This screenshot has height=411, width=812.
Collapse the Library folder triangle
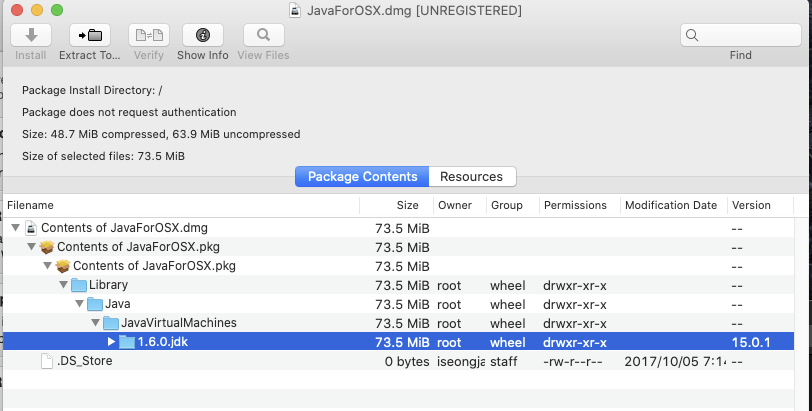[x=63, y=285]
